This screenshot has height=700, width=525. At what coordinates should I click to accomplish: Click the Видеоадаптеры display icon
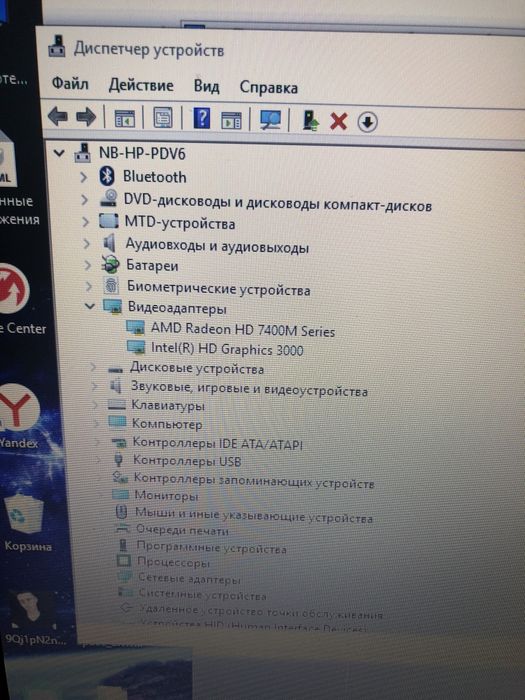[112, 306]
